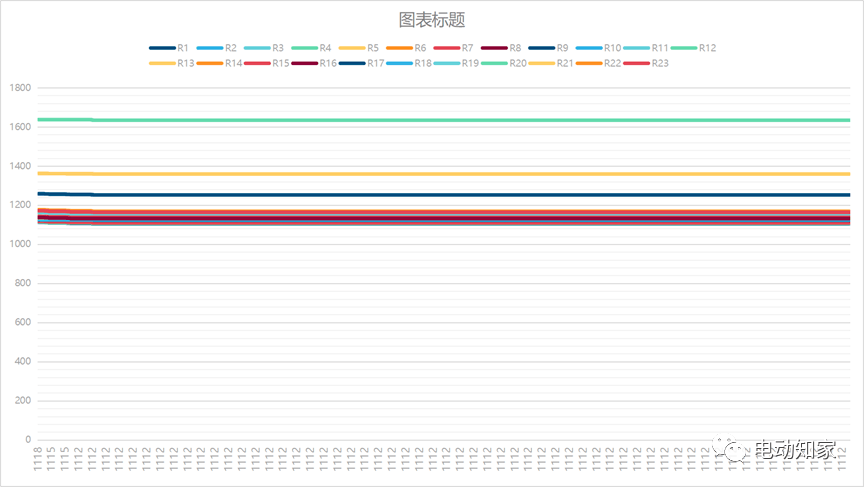Choose the R13 legend entry
The height and width of the screenshot is (487, 864).
(171, 63)
